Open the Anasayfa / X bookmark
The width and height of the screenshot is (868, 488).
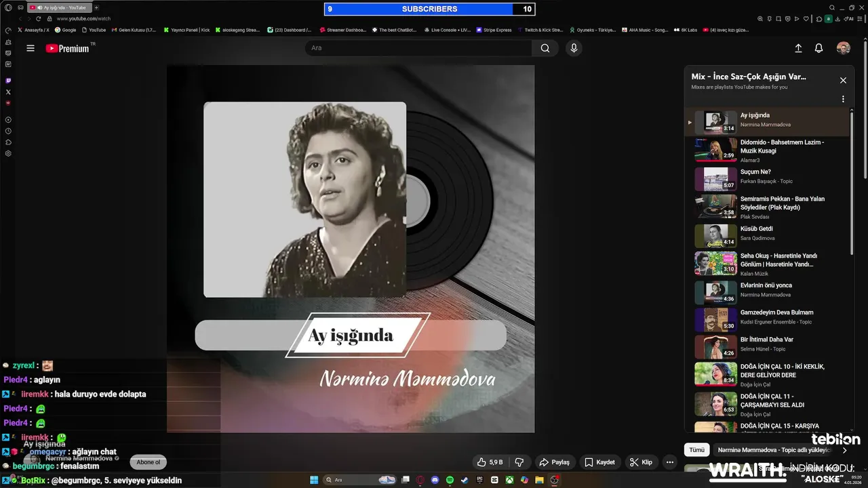click(34, 30)
